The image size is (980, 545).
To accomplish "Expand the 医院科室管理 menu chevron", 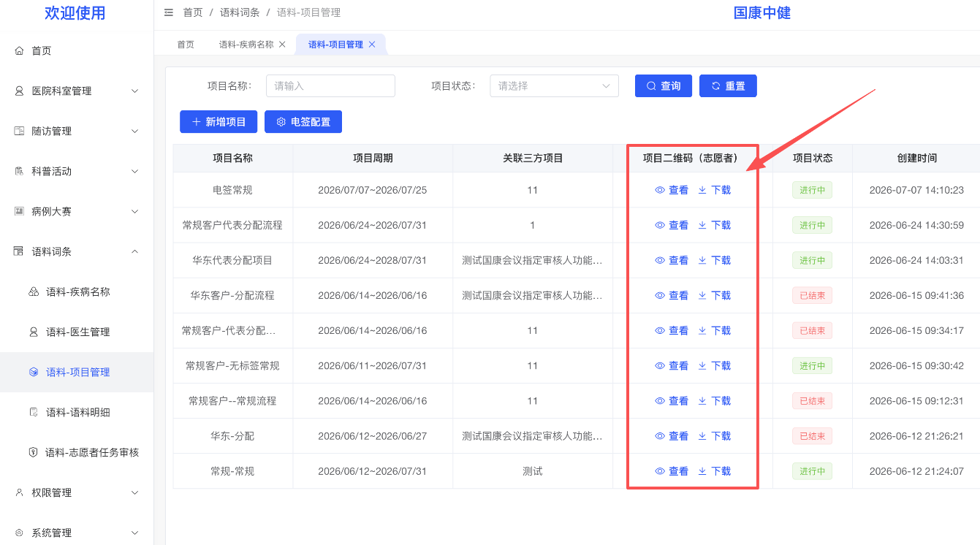I will click(x=134, y=91).
